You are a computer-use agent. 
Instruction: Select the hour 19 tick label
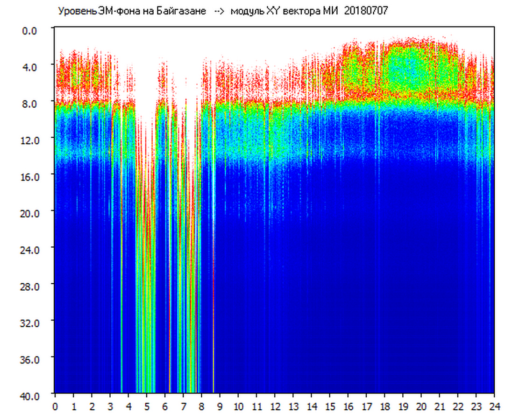pyautogui.click(x=403, y=406)
